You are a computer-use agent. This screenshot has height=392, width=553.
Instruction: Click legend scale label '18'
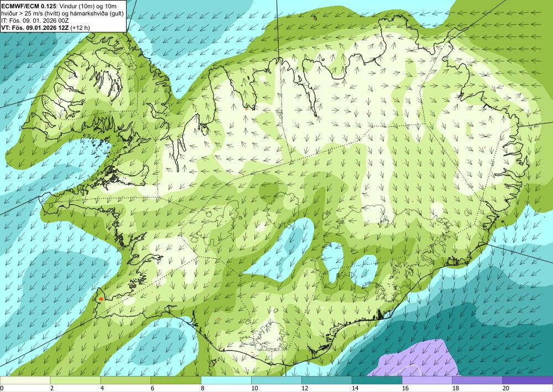pyautogui.click(x=455, y=389)
